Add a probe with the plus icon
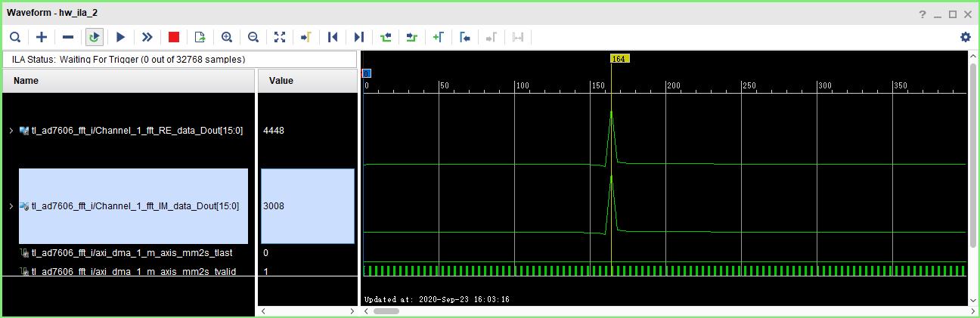 (x=42, y=37)
